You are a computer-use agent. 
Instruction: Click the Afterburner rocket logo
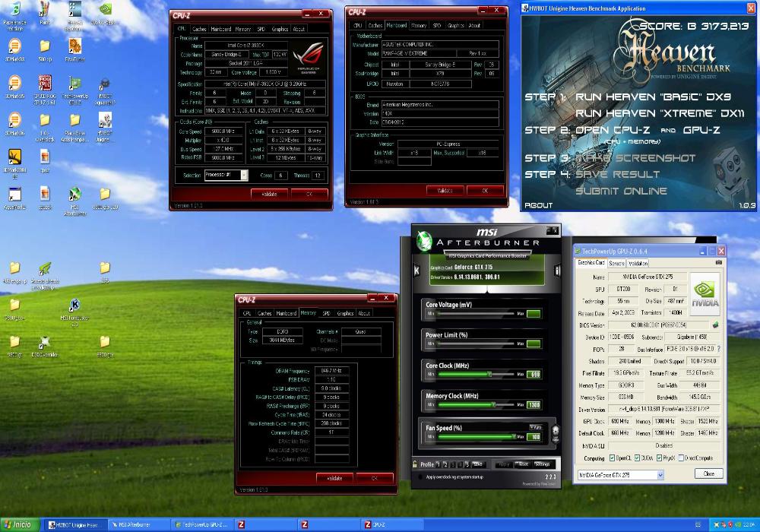424,242
